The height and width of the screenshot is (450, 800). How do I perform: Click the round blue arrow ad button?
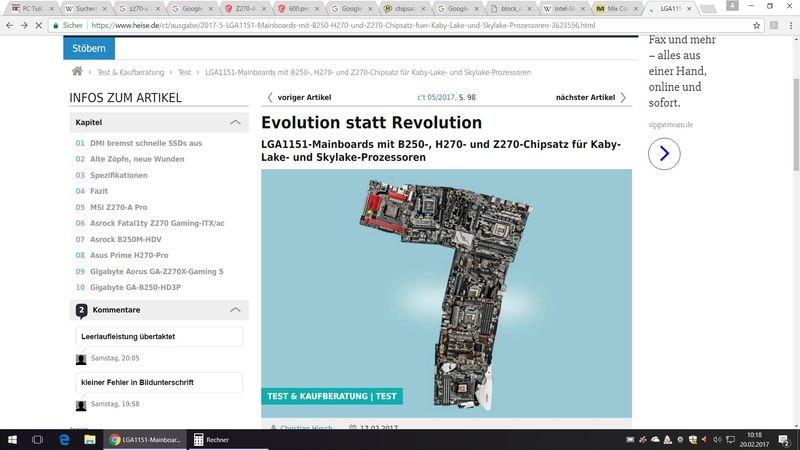click(x=664, y=154)
